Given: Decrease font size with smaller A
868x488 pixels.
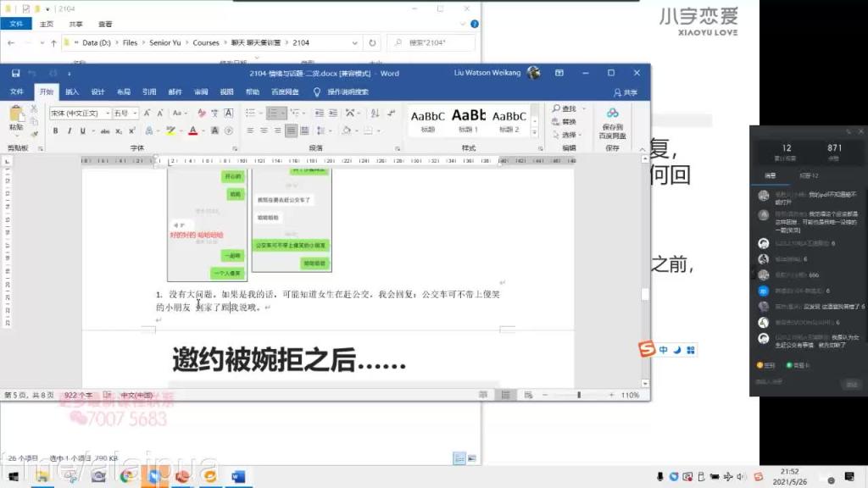Looking at the screenshot, I should pos(160,113).
